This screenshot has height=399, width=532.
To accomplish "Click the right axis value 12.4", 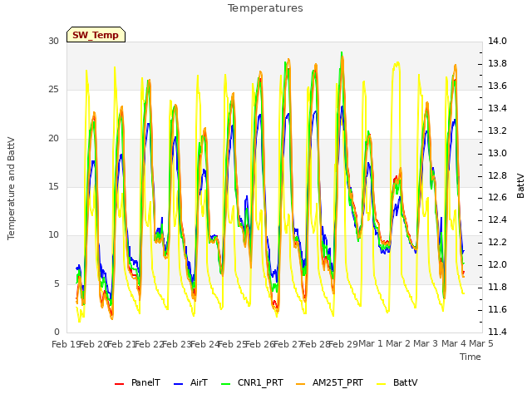I will click(x=497, y=219).
